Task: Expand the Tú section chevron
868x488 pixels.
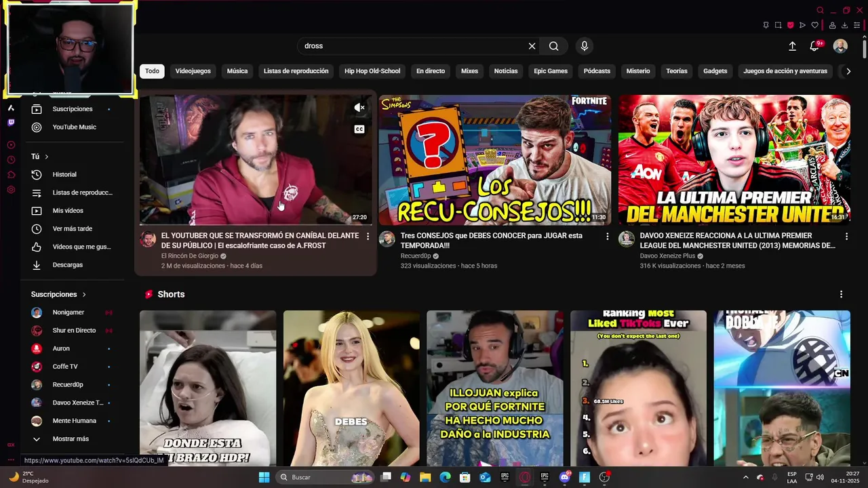Action: point(47,157)
